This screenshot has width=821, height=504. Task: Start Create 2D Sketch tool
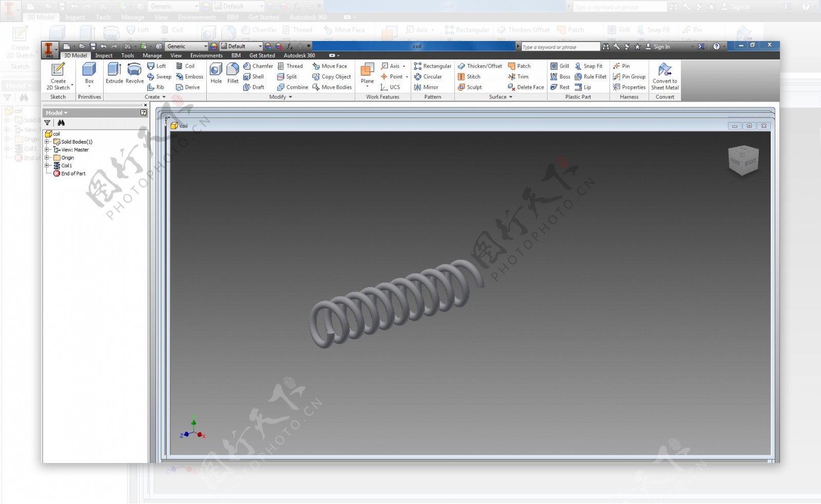(x=58, y=76)
